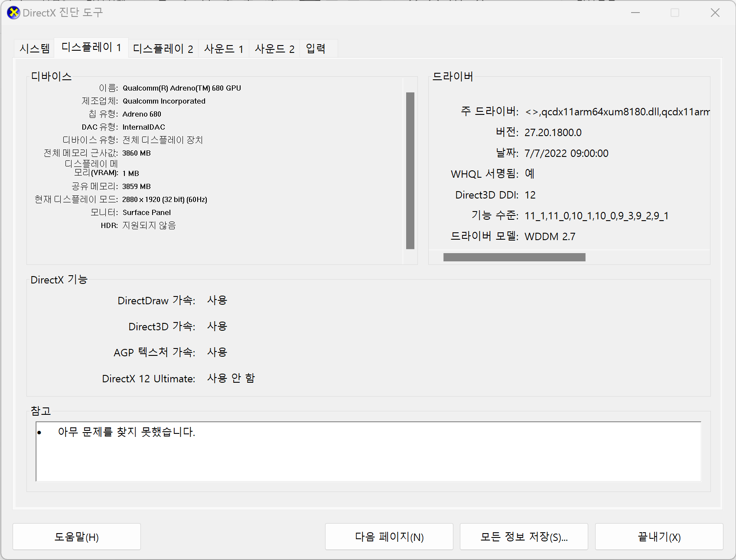Click the 전체 디스플레이 장치 device type value
This screenshot has width=736, height=560.
[x=163, y=140]
